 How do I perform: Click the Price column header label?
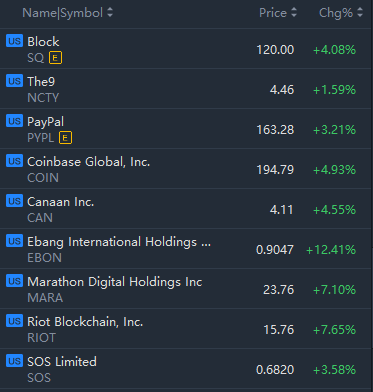point(273,13)
